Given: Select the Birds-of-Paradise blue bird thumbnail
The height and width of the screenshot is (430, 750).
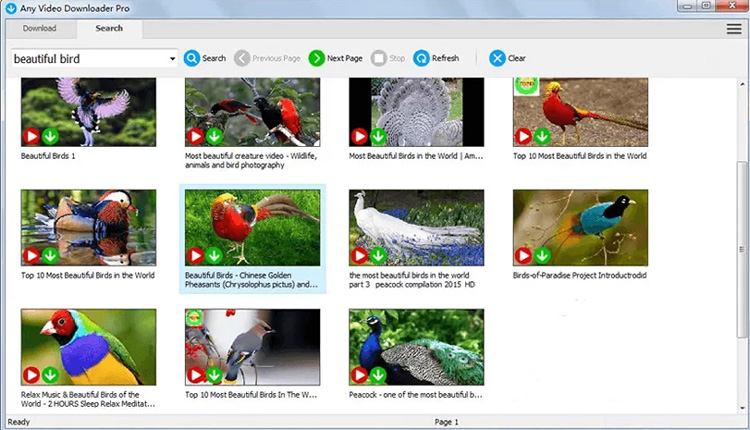Looking at the screenshot, I should click(580, 228).
